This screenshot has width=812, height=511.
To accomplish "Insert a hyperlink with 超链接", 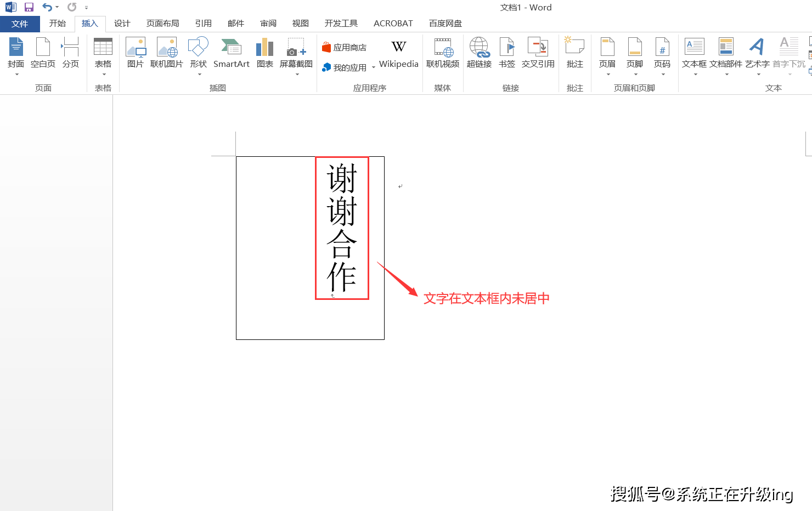I will tap(479, 53).
